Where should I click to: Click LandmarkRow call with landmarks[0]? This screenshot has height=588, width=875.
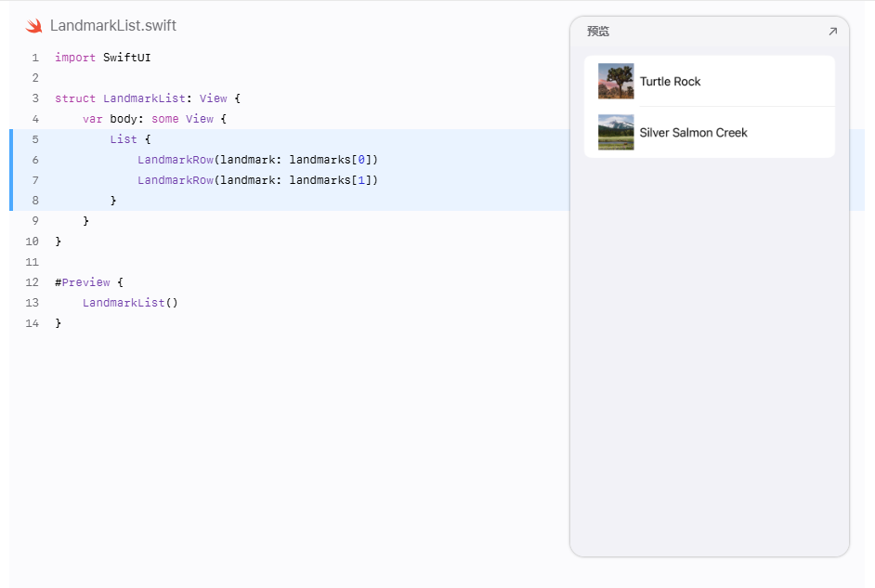point(258,160)
